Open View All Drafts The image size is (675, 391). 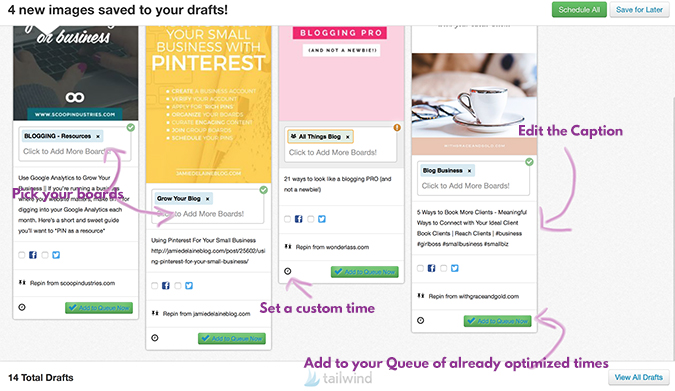pyautogui.click(x=638, y=377)
